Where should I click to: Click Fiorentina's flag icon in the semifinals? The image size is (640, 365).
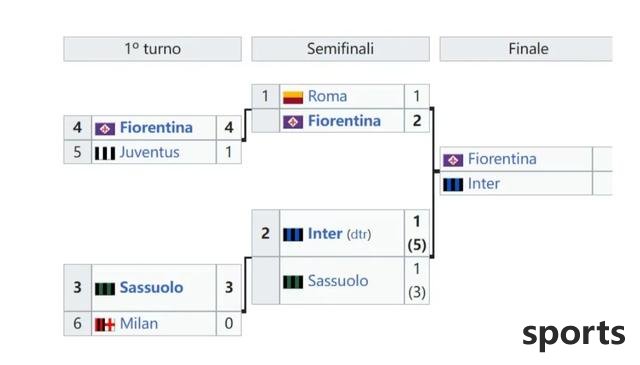point(293,122)
